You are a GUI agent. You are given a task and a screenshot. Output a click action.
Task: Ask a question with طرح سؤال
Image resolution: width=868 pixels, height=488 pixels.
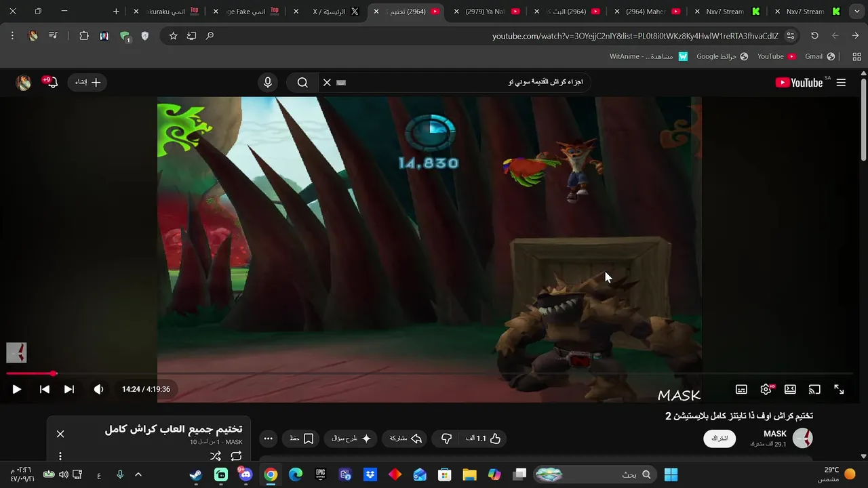351,439
